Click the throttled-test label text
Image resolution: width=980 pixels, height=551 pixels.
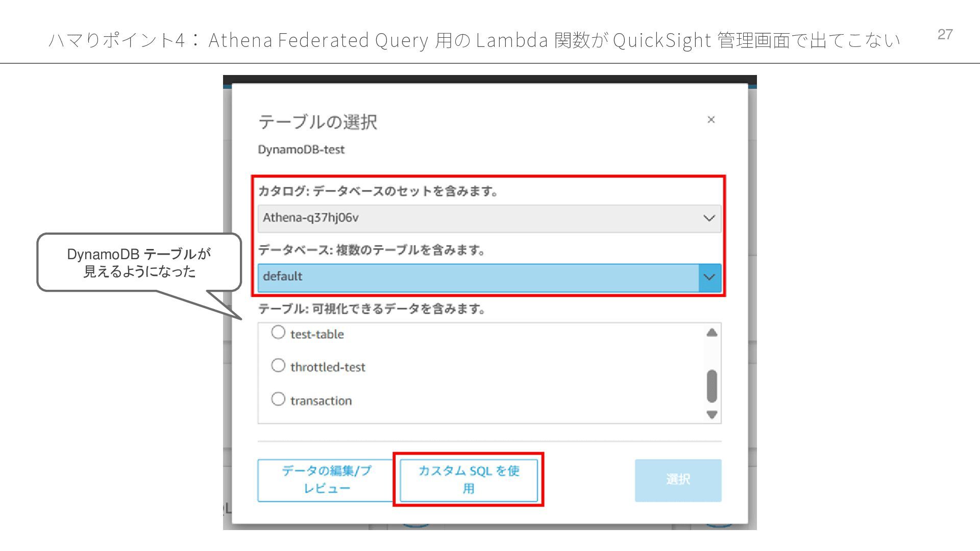328,367
